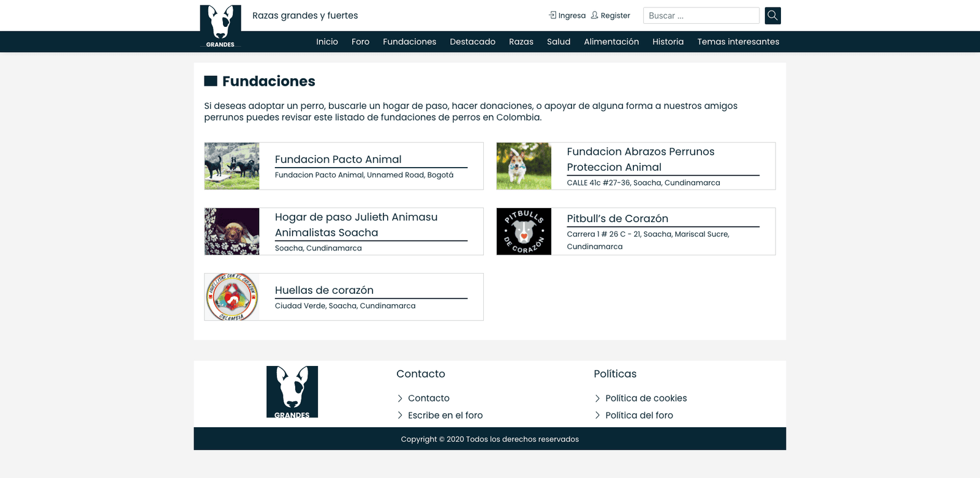Open Temas interesantes menu item
980x478 pixels.
pos(738,42)
